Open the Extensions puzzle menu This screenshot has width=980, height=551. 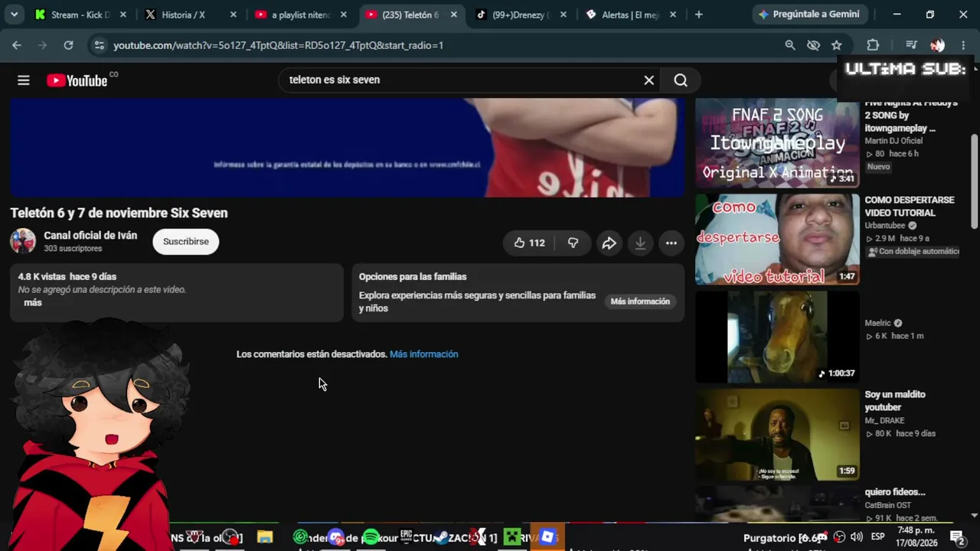click(873, 45)
